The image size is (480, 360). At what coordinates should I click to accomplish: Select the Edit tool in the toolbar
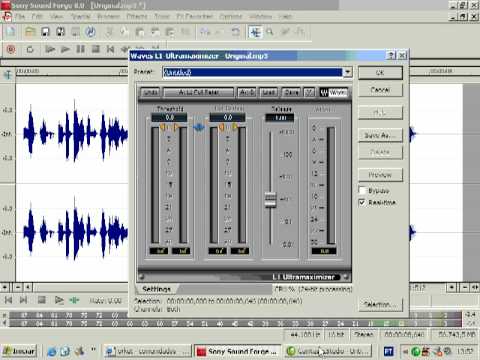pos(255,32)
